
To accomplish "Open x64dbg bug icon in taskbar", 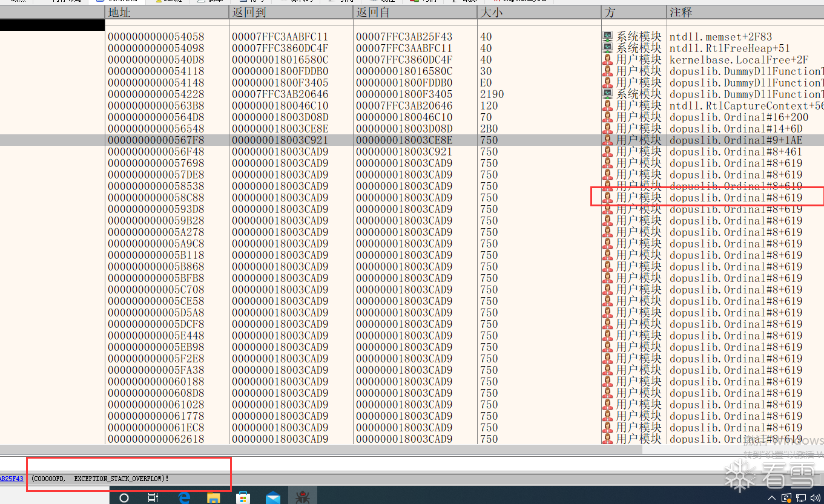I will (x=302, y=497).
